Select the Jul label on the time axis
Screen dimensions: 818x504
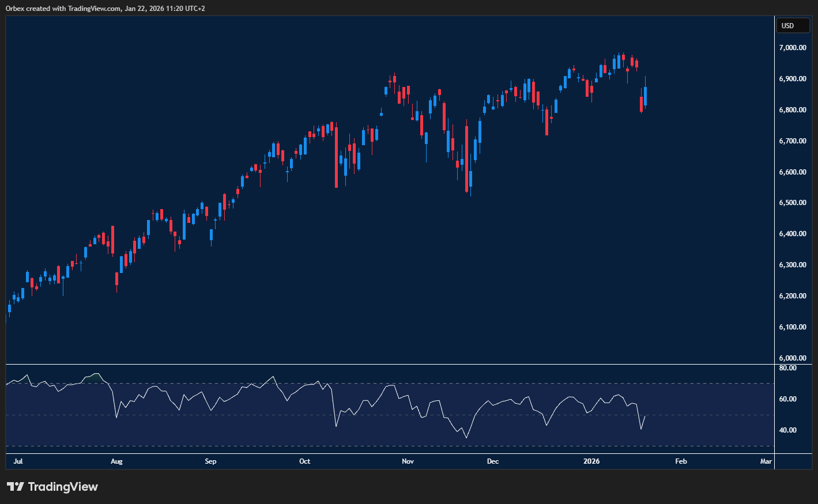click(18, 461)
